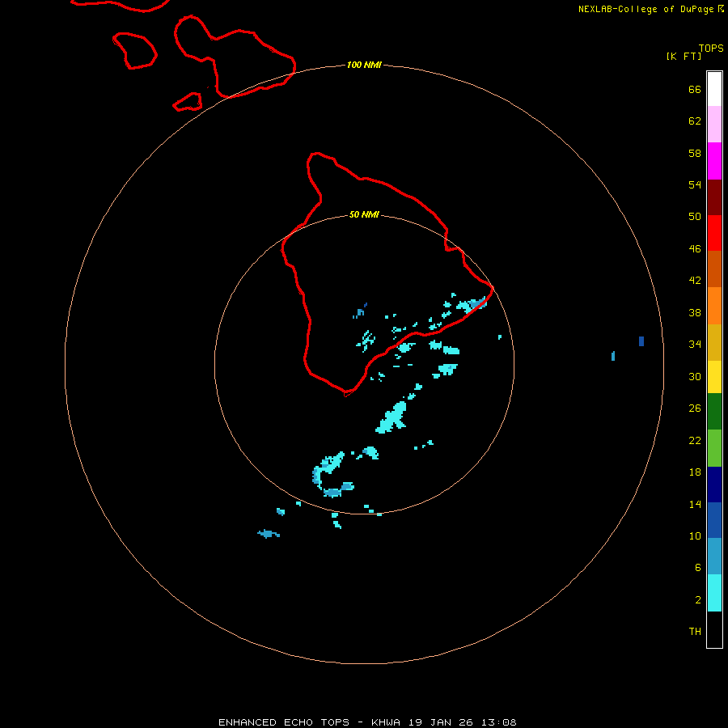Click the legend value 30

695,376
